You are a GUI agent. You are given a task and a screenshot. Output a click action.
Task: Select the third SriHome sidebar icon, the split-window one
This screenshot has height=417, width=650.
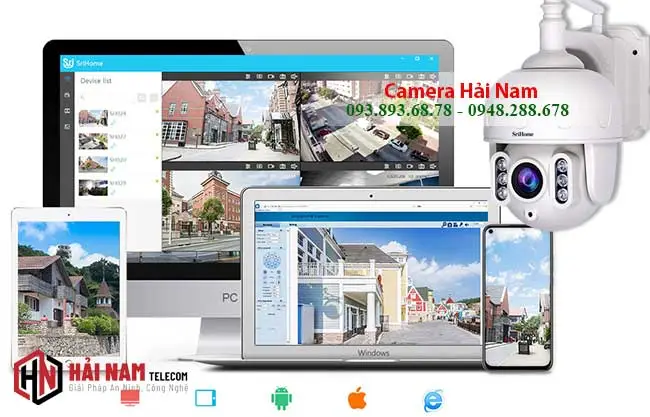coord(68,111)
